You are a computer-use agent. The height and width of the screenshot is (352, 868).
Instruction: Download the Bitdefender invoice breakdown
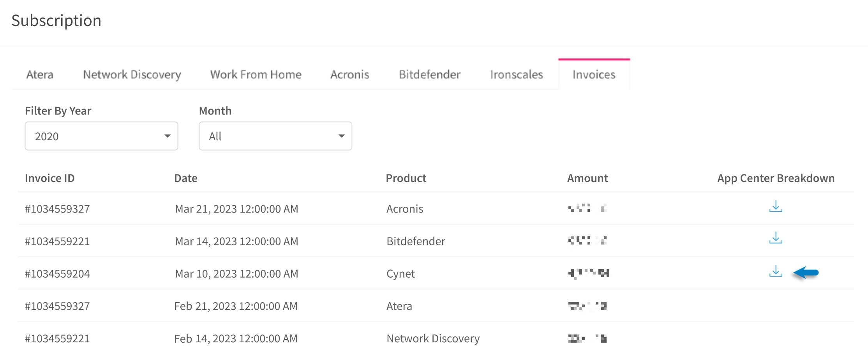[776, 238]
